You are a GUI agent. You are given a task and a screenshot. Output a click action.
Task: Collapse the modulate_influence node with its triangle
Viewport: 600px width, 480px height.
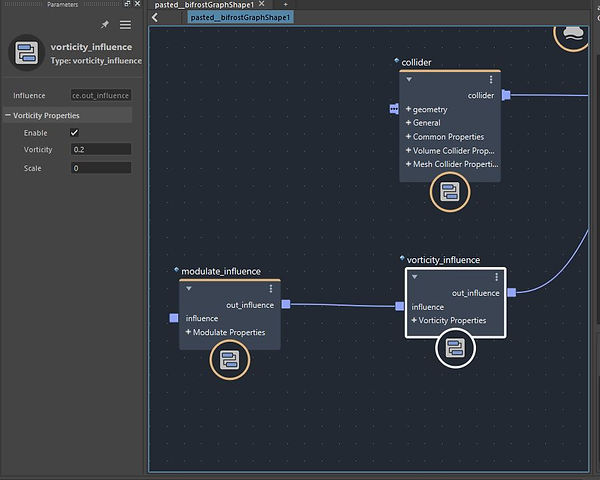[x=189, y=289]
